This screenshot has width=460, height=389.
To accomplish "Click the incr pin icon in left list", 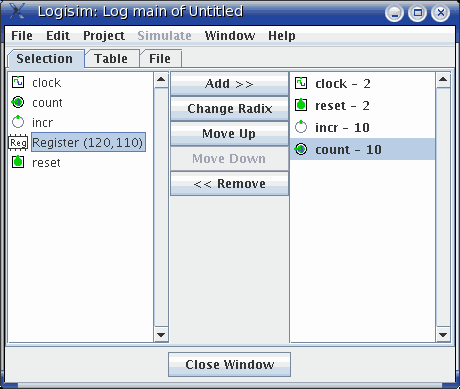I will [x=18, y=122].
